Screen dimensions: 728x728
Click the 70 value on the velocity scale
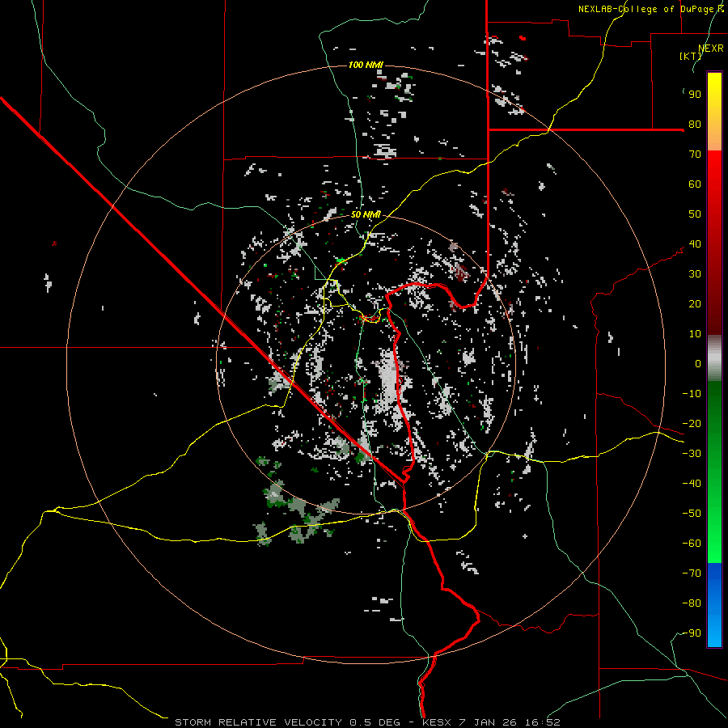pos(695,154)
